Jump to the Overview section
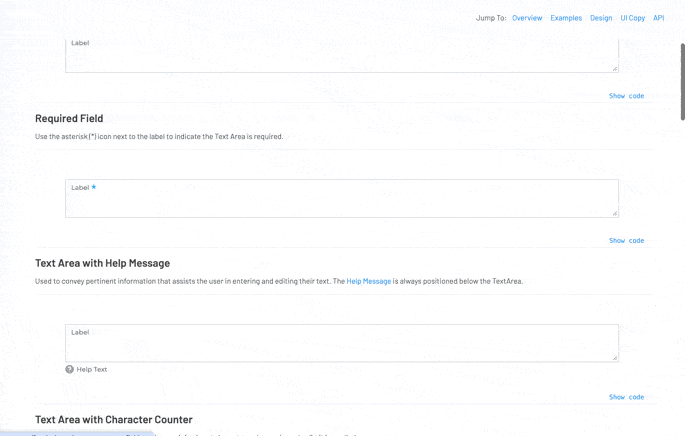The width and height of the screenshot is (685, 436). click(x=527, y=18)
